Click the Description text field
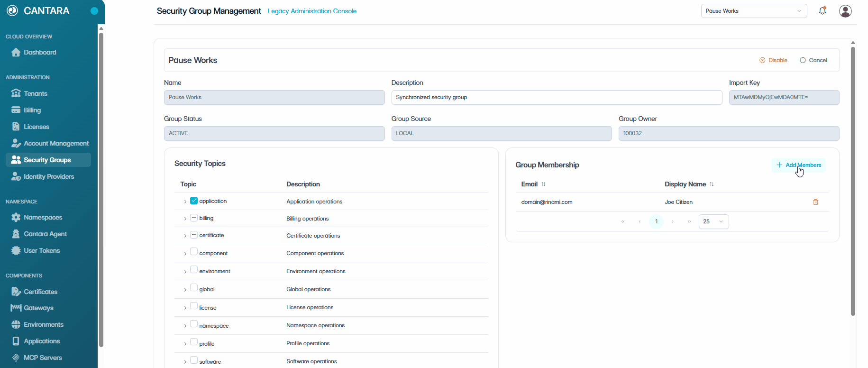This screenshot has width=868, height=368. (557, 97)
